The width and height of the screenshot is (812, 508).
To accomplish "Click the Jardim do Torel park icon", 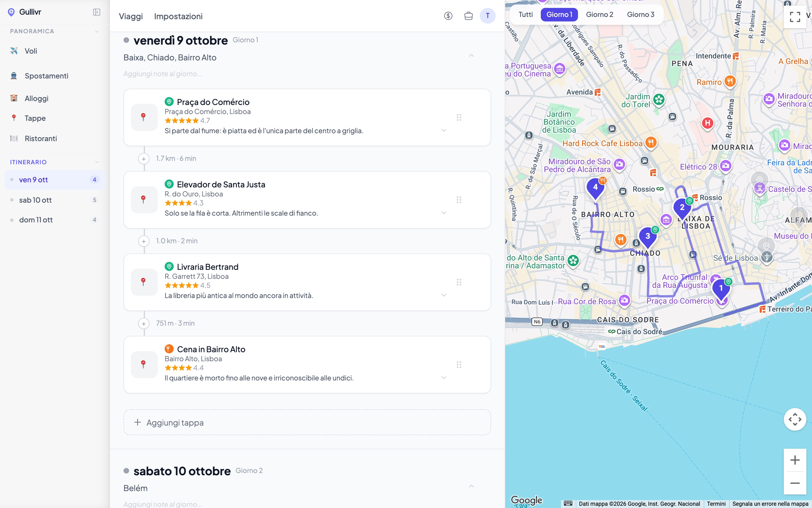I will [659, 99].
